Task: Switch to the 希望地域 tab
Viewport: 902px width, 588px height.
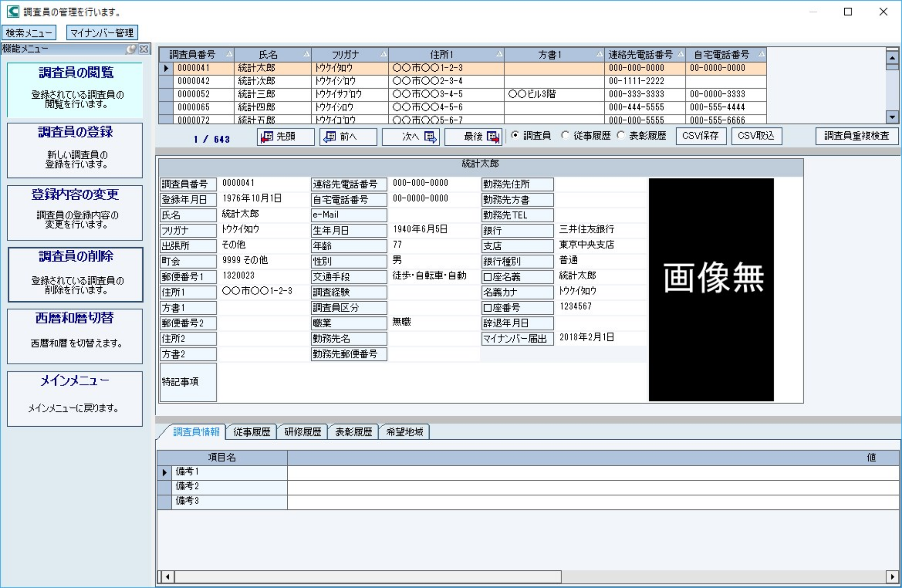Action: pos(405,432)
